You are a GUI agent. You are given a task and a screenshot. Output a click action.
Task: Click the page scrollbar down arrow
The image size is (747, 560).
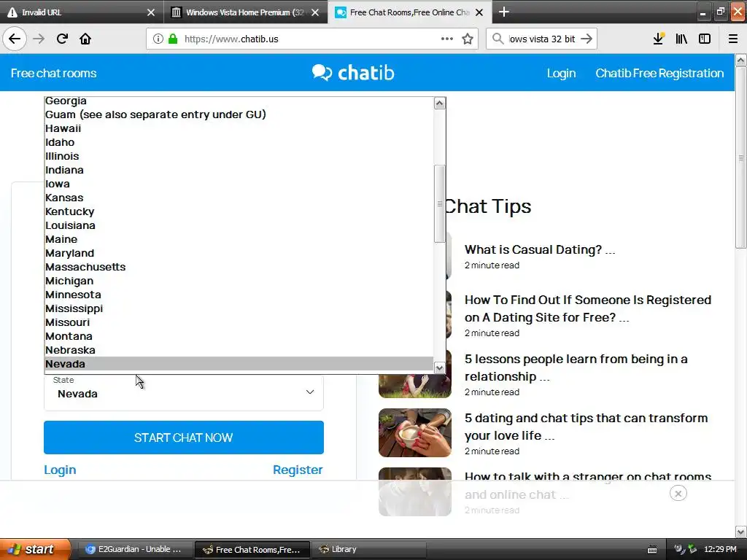[741, 532]
